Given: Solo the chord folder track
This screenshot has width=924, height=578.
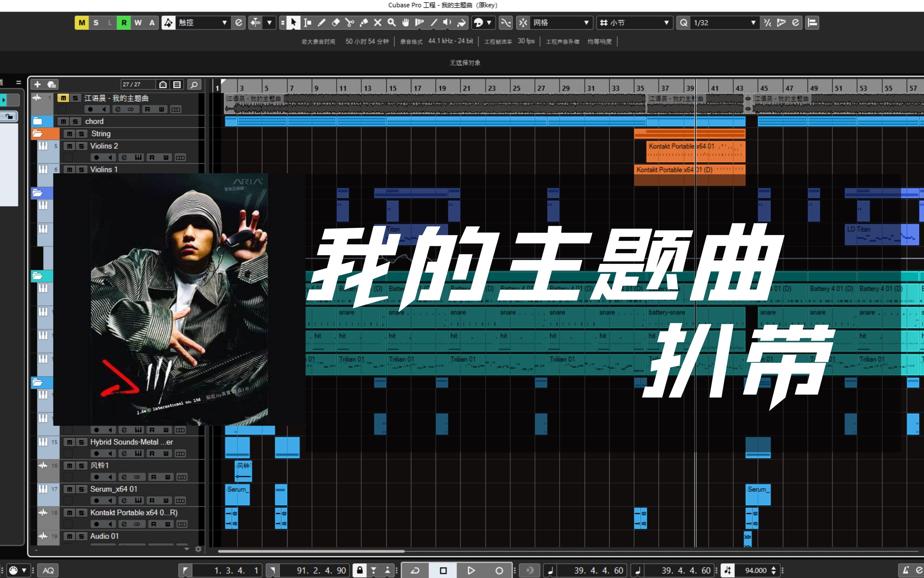Looking at the screenshot, I should point(75,122).
